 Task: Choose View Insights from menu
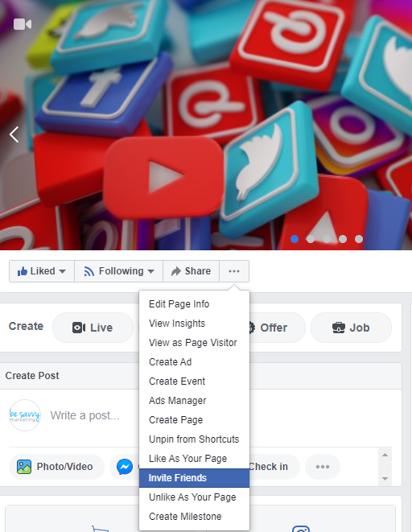pyautogui.click(x=194, y=324)
